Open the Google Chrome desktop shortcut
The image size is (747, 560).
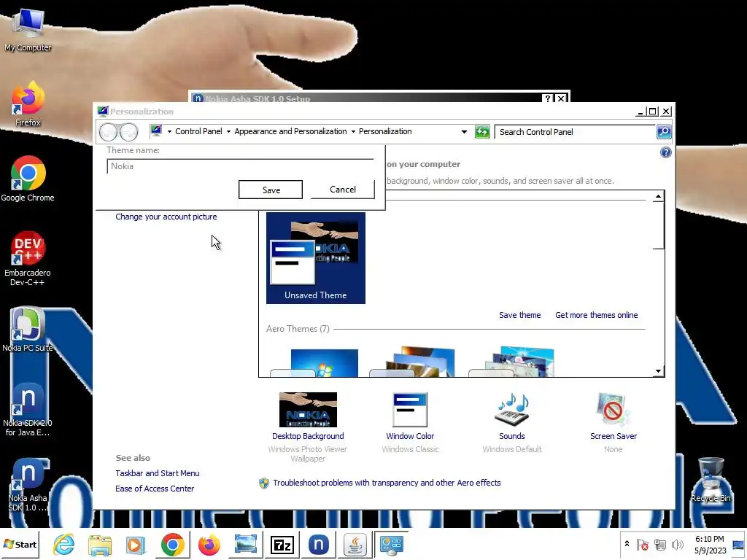click(28, 179)
